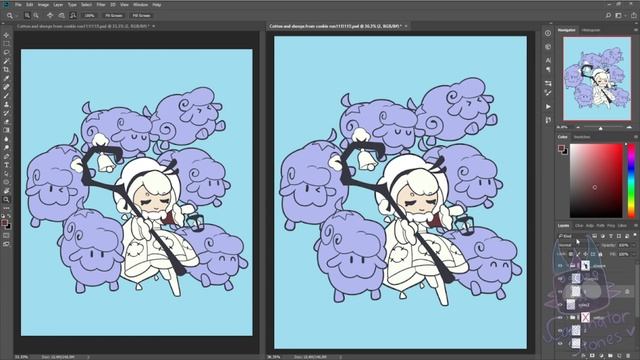The image size is (640, 360).
Task: Click the rainbow hue slider strip
Action: point(631,180)
